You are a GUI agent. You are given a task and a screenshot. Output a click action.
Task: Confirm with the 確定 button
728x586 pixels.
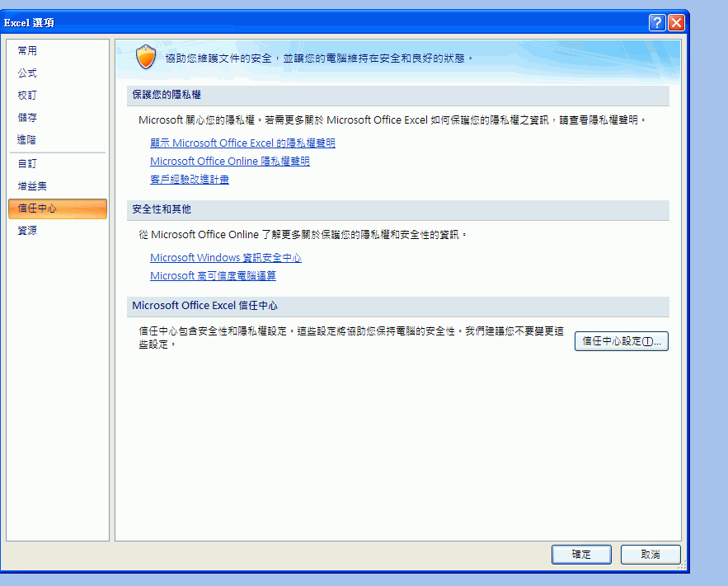(581, 554)
